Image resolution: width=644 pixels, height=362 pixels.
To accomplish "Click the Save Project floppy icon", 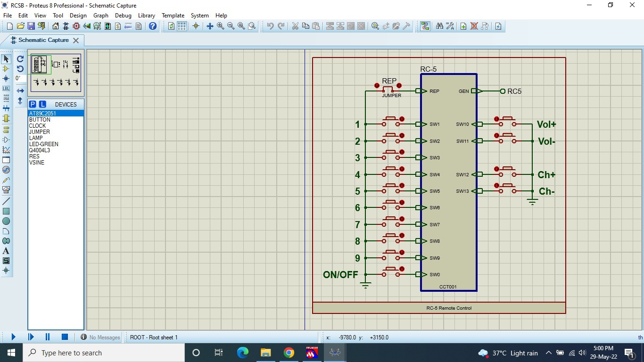I will (x=31, y=26).
